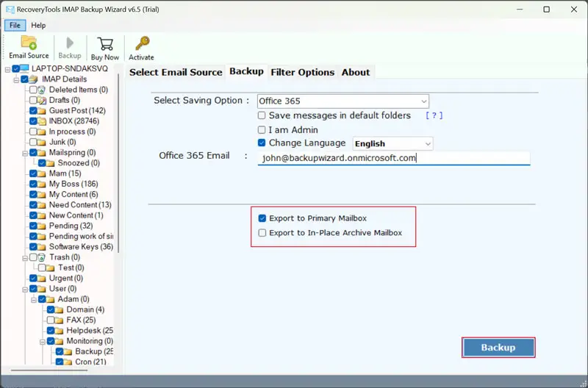The width and height of the screenshot is (588, 388).
Task: Click the Trash folder icon in tree
Action: 43,257
